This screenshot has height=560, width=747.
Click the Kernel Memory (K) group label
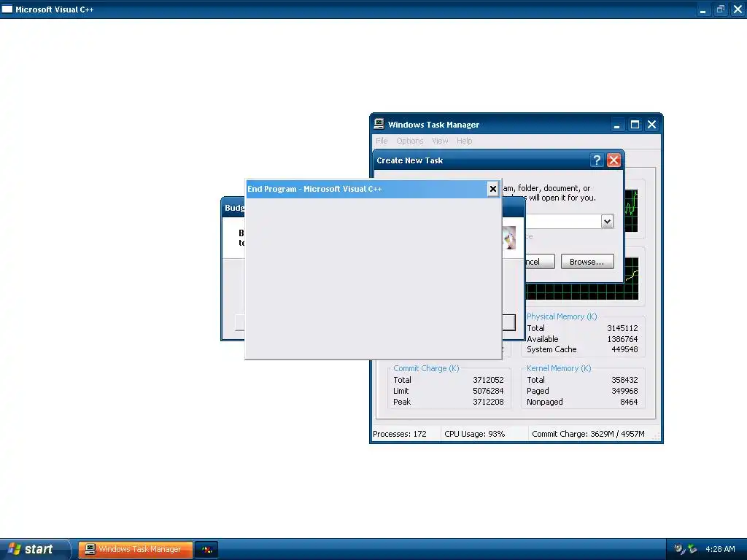pyautogui.click(x=559, y=368)
